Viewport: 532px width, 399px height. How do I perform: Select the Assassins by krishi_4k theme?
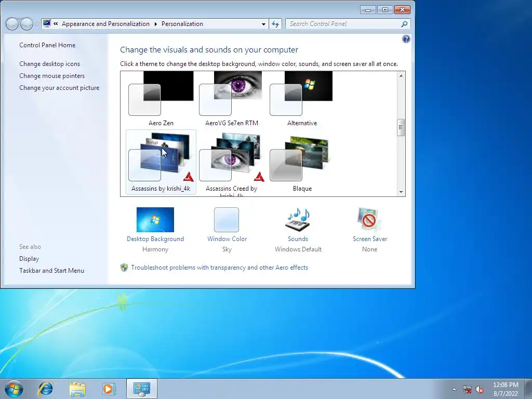[x=161, y=162]
